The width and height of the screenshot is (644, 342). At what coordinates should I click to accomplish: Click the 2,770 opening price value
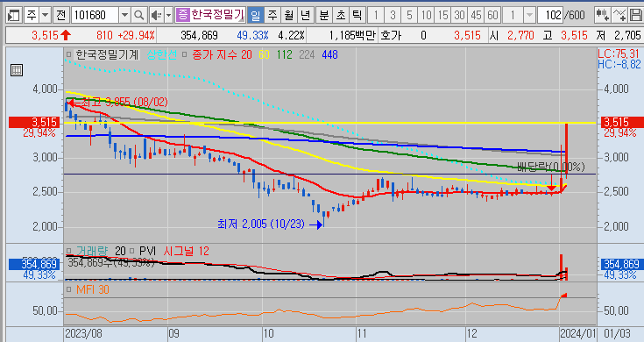[x=520, y=35]
